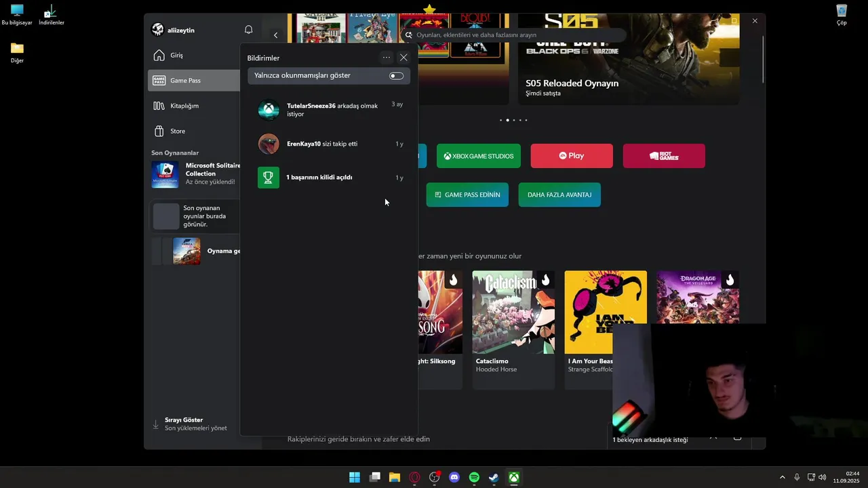Viewport: 868px width, 488px height.
Task: Open the three-dots menu in Bildirimler
Action: [387, 58]
